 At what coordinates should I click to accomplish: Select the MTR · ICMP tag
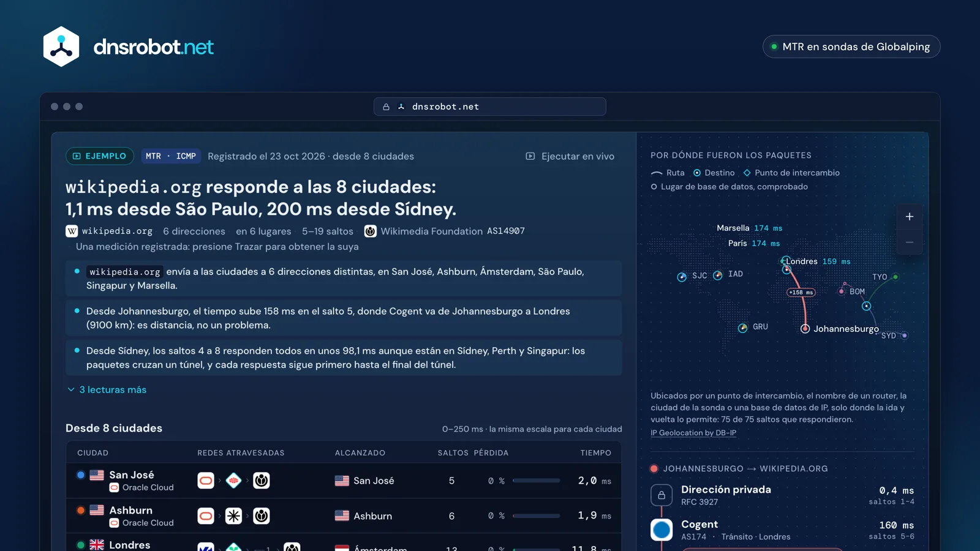point(171,156)
